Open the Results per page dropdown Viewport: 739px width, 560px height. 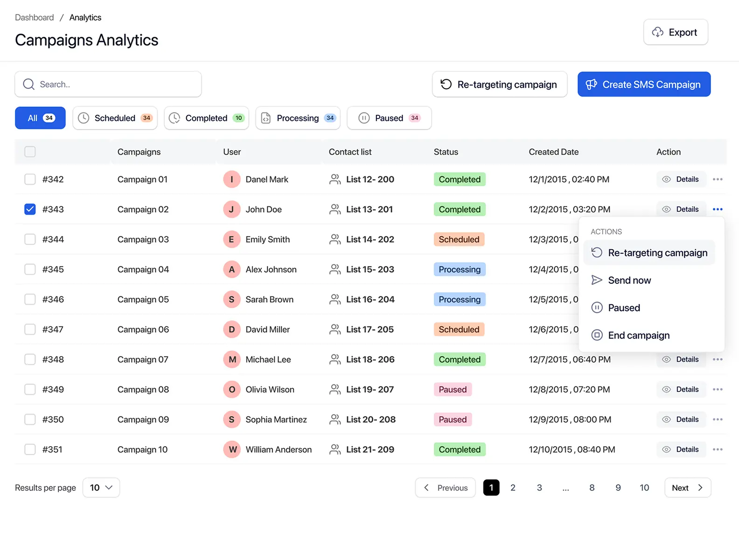point(101,488)
